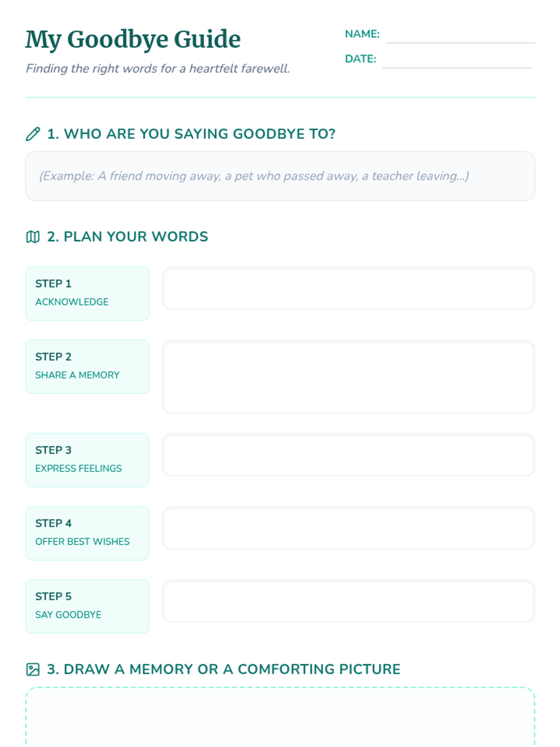This screenshot has width=560, height=747.
Task: Select the Step 4 Offer Best Wishes card
Action: click(x=87, y=533)
